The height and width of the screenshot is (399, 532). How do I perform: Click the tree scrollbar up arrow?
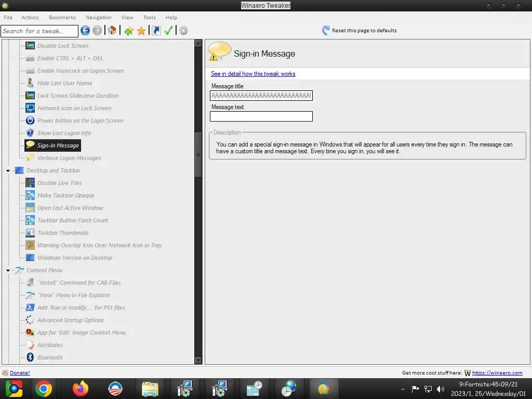[x=198, y=43]
